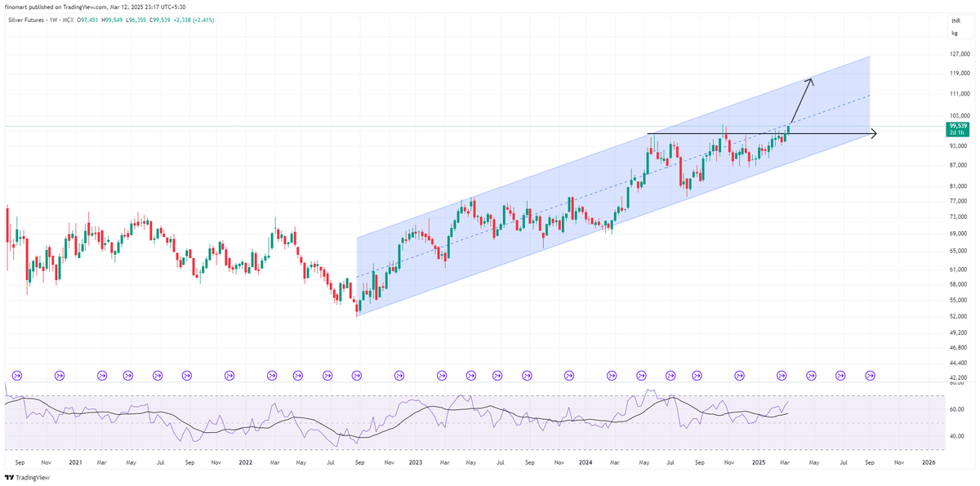The height and width of the screenshot is (486, 980).
Task: Click the 119,000 price axis value
Action: 959,74
